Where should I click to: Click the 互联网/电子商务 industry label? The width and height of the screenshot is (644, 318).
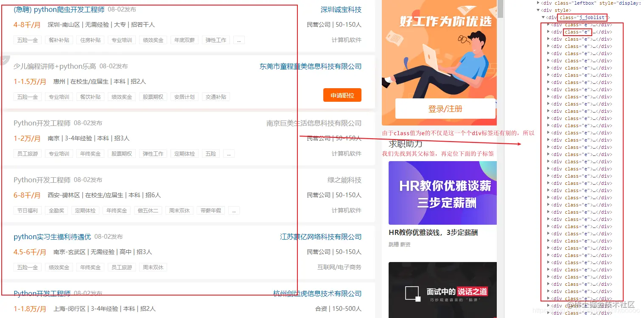(x=339, y=268)
